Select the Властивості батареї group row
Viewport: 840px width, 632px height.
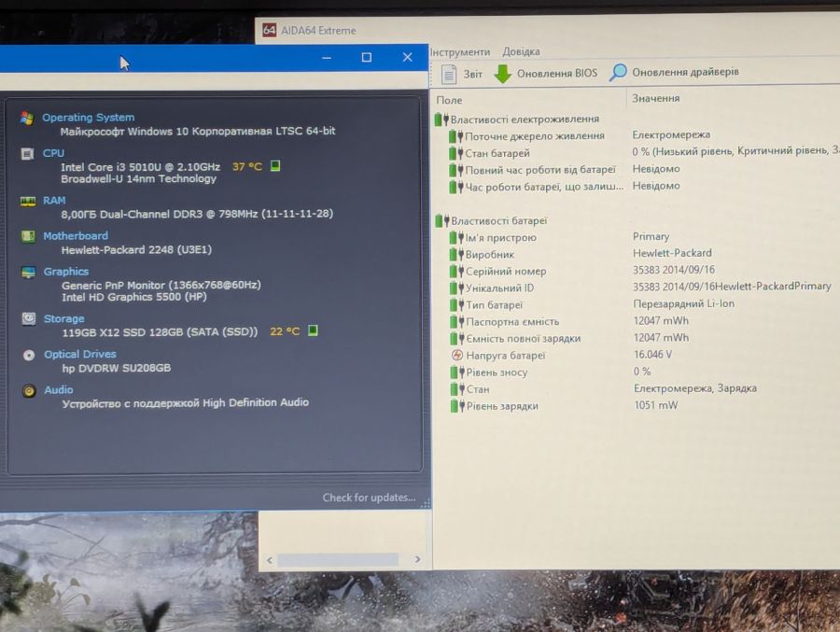[x=491, y=221]
